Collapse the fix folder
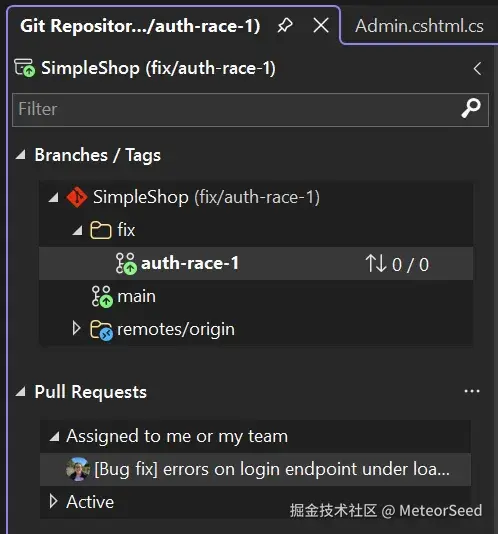 click(x=78, y=230)
